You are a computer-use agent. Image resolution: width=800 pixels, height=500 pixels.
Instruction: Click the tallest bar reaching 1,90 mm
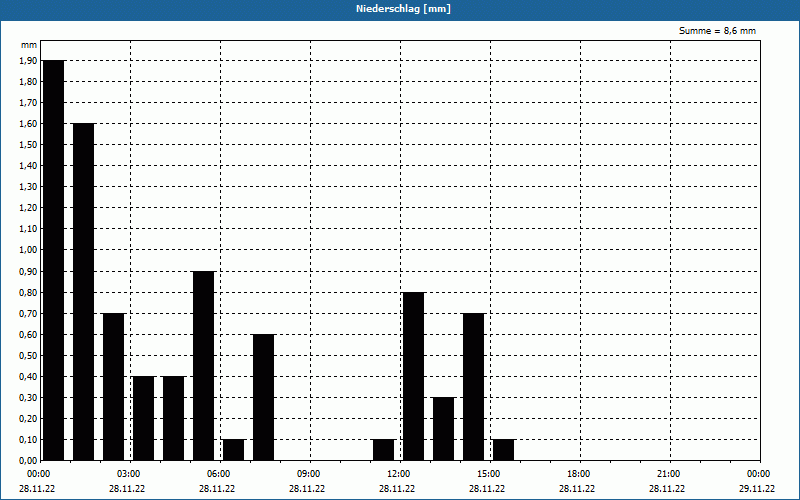(54, 260)
